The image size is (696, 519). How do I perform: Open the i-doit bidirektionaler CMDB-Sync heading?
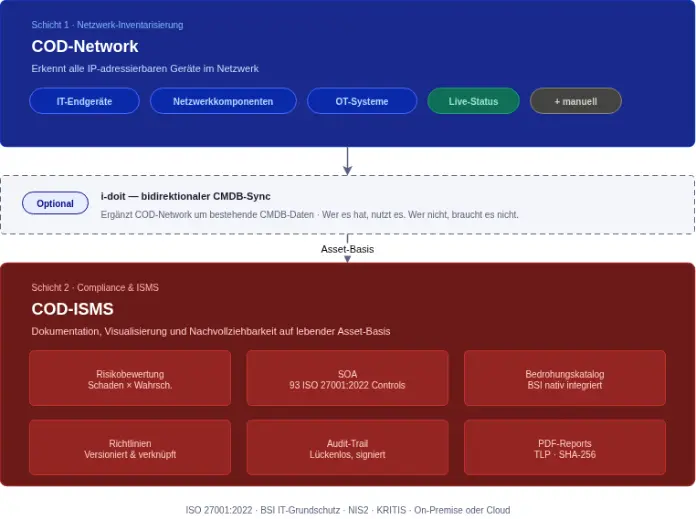[185, 196]
